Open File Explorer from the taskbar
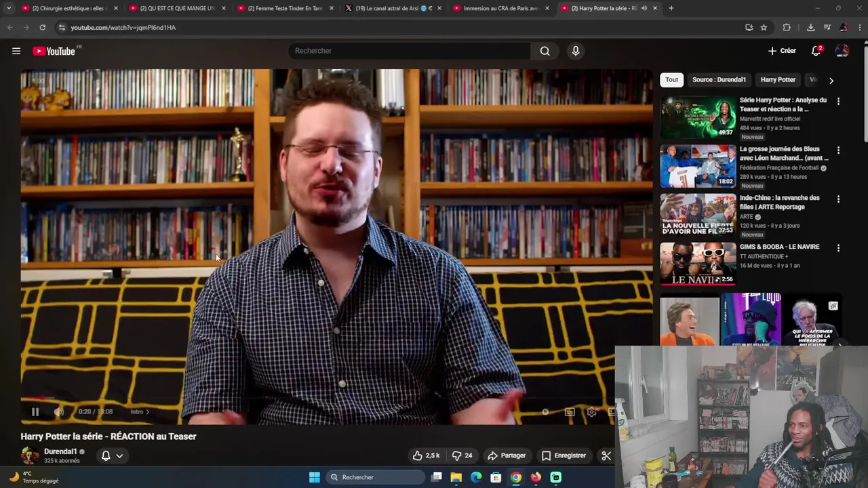This screenshot has height=488, width=868. (456, 477)
